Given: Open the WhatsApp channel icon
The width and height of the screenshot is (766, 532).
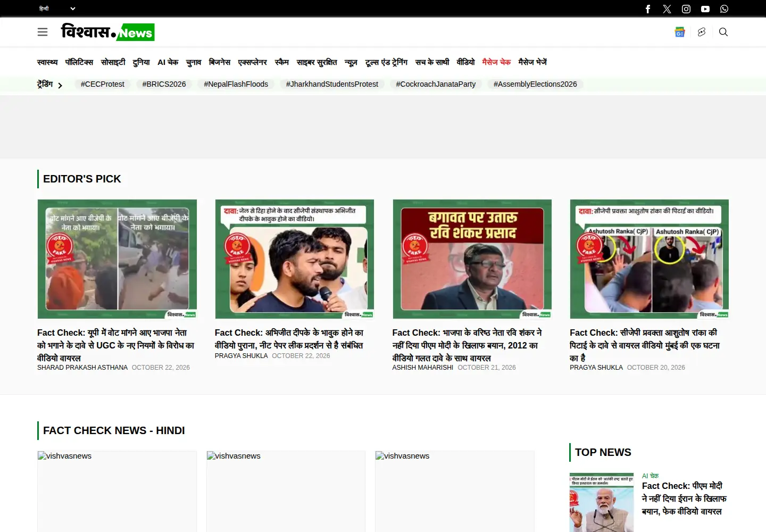Looking at the screenshot, I should point(725,9).
